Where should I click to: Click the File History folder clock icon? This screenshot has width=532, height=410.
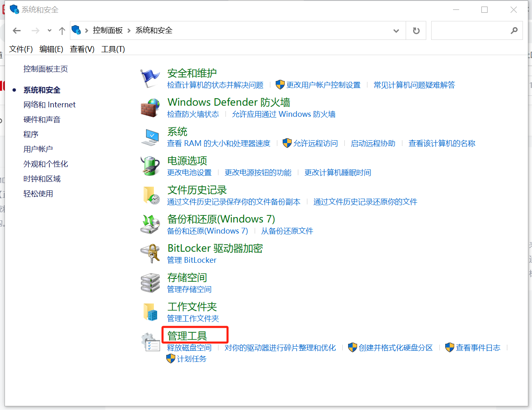click(151, 195)
